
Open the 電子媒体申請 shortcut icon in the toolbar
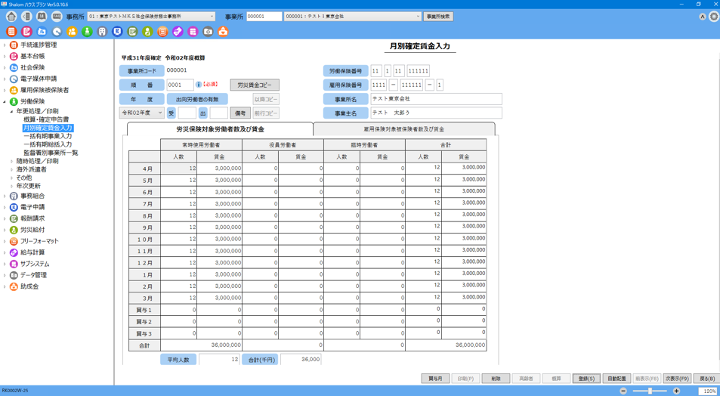point(57,32)
